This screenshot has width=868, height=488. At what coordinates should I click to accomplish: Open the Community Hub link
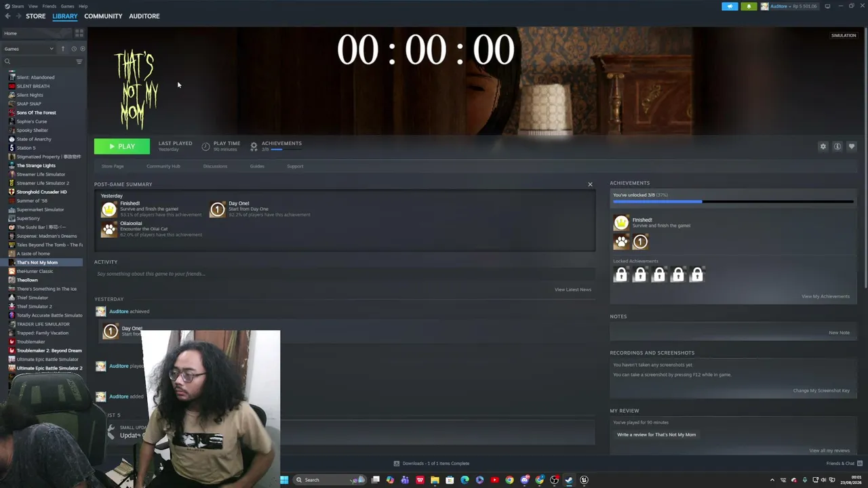[x=163, y=166]
